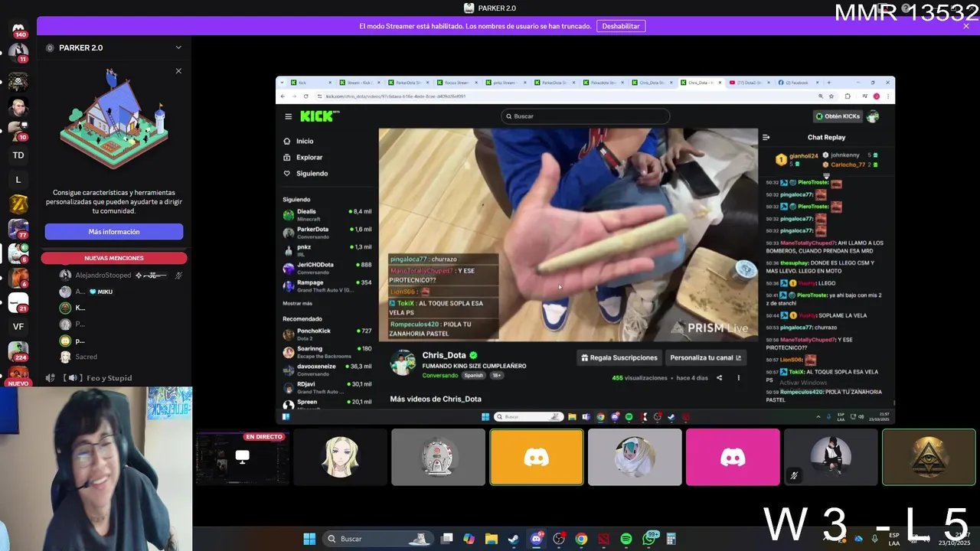Image resolution: width=980 pixels, height=551 pixels.
Task: Open ParkerDota channel in following list
Action: [x=328, y=232]
